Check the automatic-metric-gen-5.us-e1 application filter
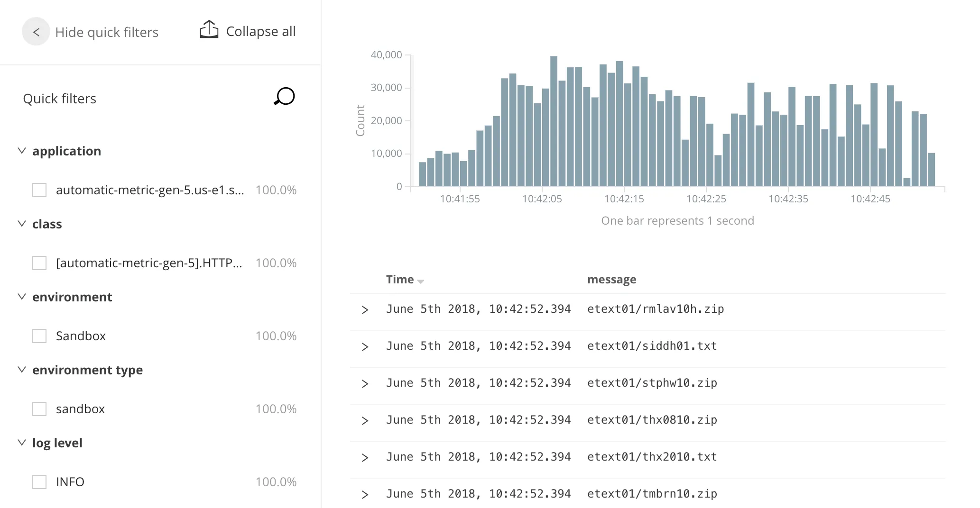980x508 pixels. 39,190
